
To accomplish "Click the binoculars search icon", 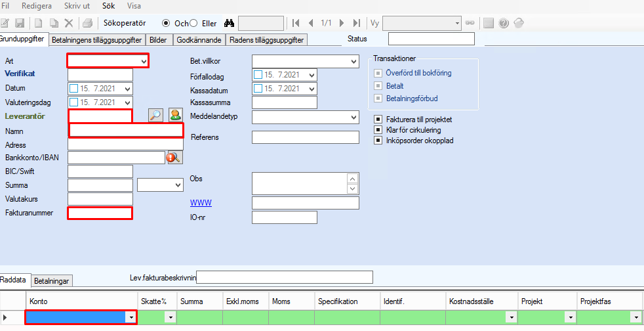I will (x=229, y=23).
